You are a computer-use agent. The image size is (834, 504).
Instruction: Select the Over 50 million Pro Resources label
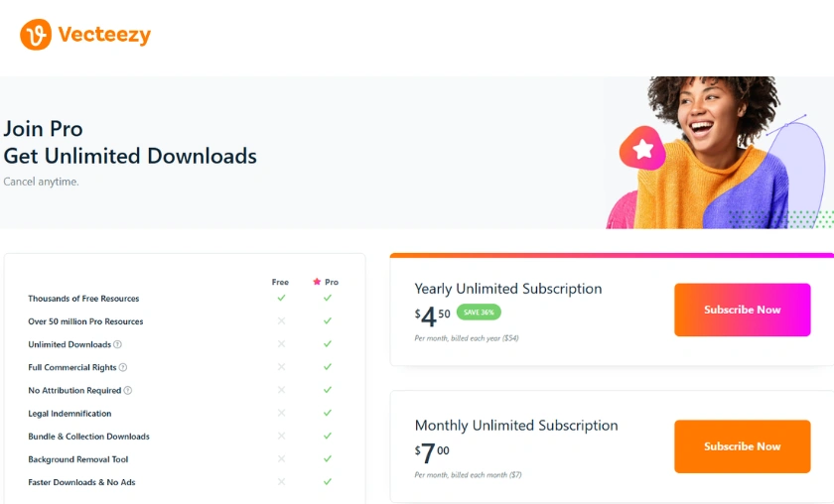(x=85, y=321)
